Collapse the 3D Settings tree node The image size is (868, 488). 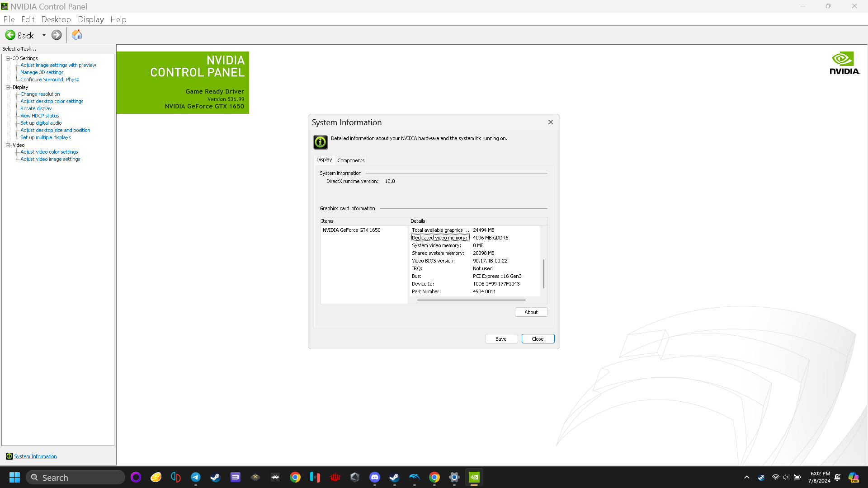point(8,58)
